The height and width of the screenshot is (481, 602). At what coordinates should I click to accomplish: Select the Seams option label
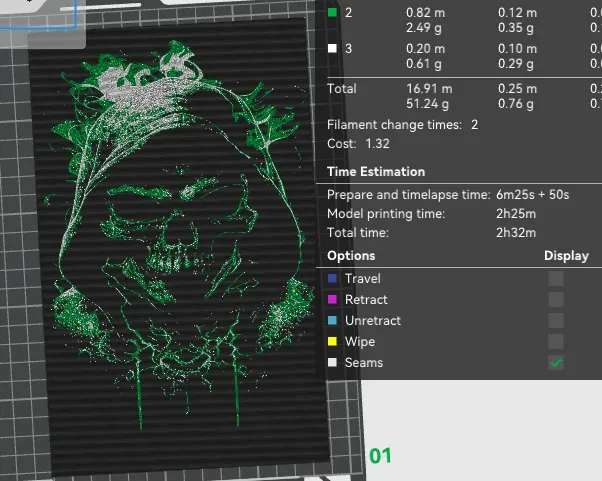pyautogui.click(x=364, y=362)
